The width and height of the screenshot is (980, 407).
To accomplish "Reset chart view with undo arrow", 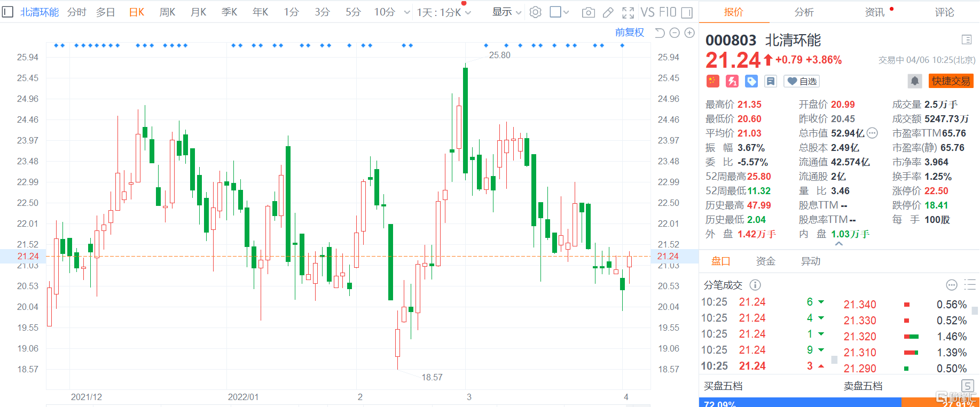I will tap(660, 33).
